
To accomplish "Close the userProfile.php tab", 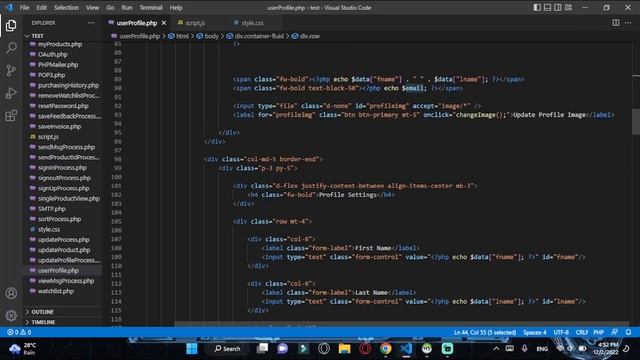I will click(164, 23).
